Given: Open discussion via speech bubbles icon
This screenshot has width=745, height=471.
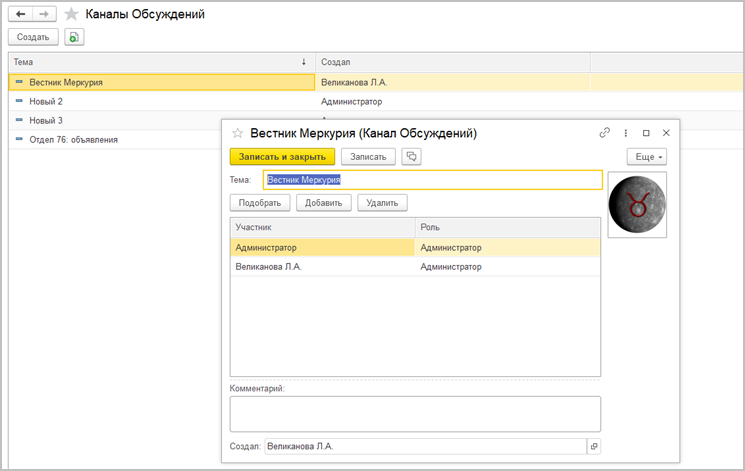Looking at the screenshot, I should [x=411, y=156].
